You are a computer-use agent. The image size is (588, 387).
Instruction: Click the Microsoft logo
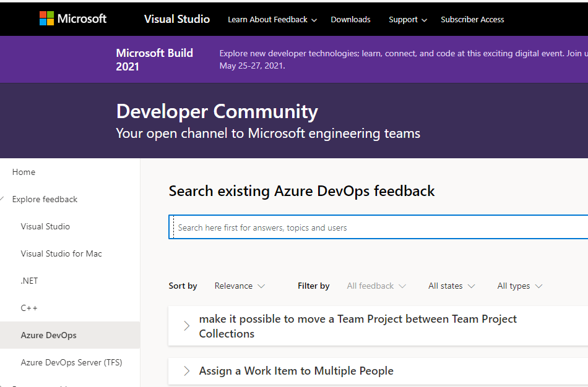73,19
